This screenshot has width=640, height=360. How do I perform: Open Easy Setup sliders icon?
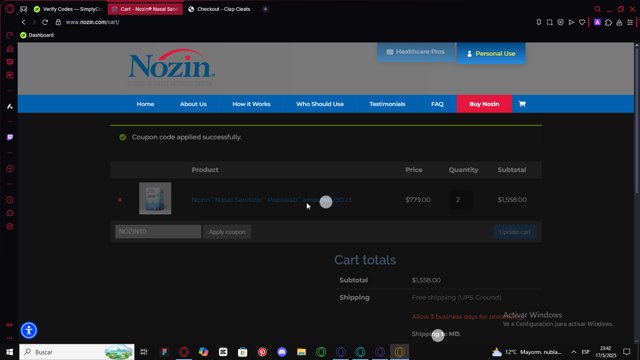pyautogui.click(x=630, y=22)
